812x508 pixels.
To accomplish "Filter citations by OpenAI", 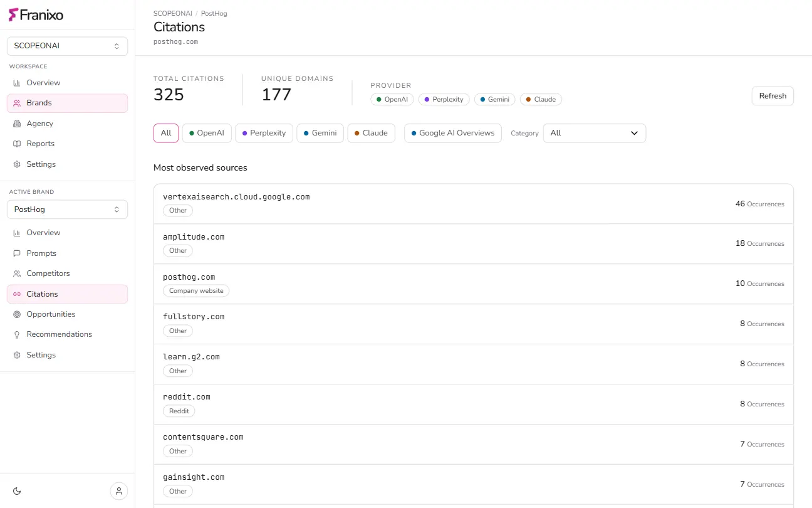I will (207, 133).
